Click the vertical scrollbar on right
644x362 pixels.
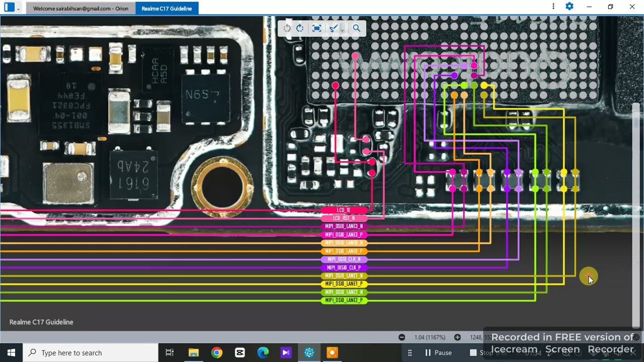coord(636,215)
